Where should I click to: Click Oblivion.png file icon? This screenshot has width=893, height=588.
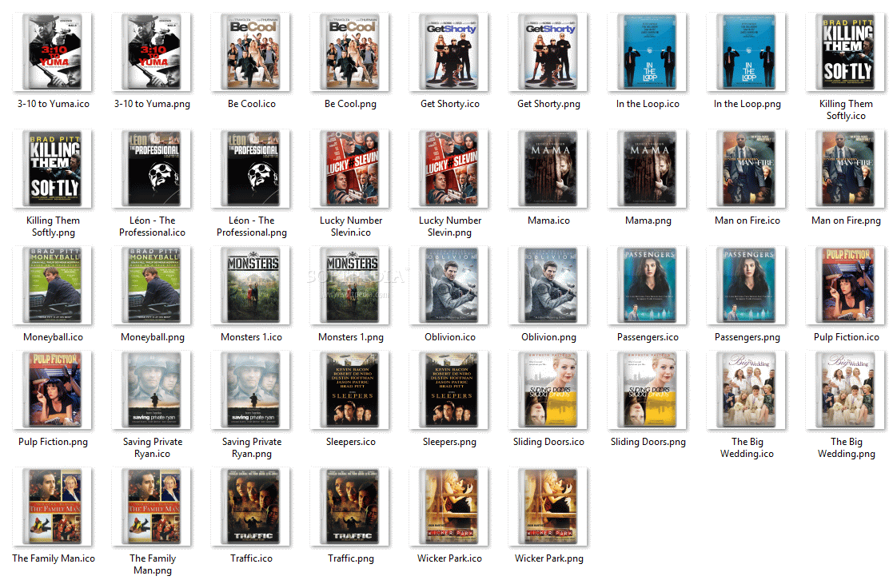(x=549, y=286)
